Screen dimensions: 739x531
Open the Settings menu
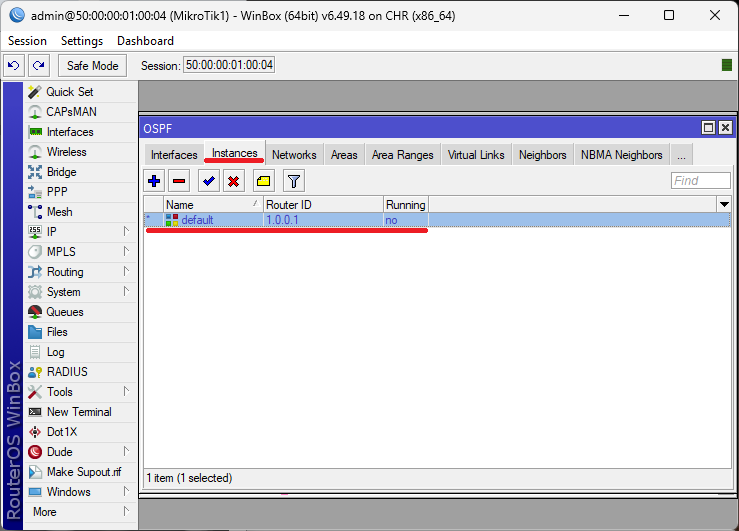[x=81, y=41]
